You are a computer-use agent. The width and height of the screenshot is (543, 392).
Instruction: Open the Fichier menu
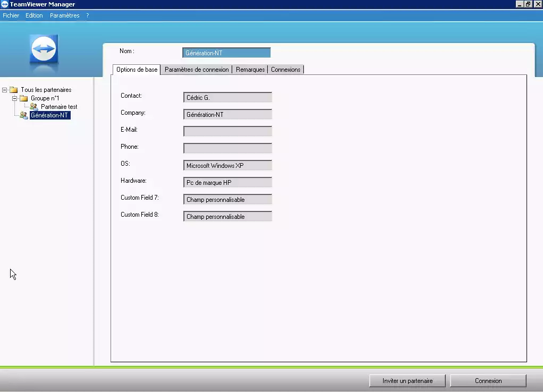coord(11,15)
